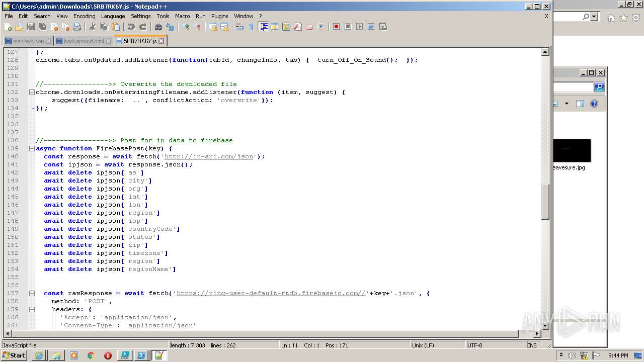
Task: Cut selection with the scissors icon
Action: 93,27
